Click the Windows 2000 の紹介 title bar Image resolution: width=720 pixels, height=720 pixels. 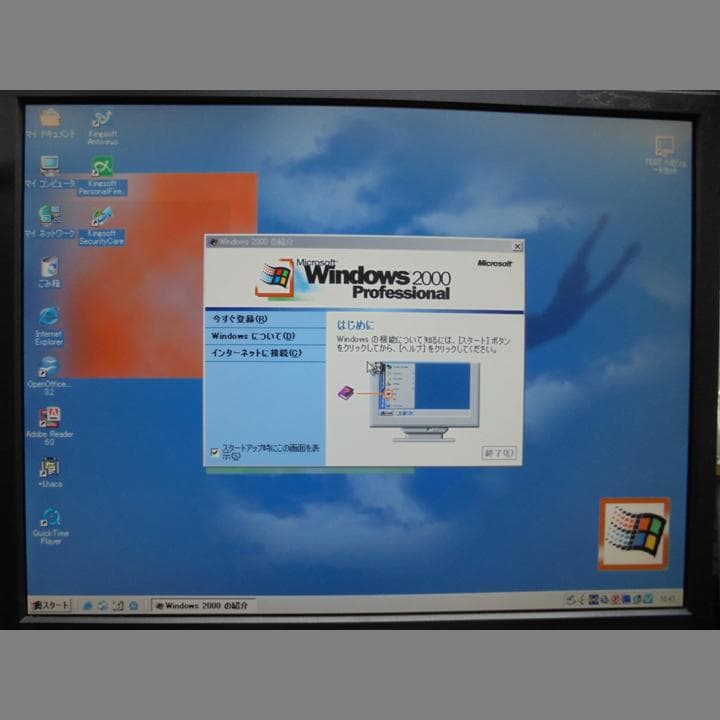point(364,243)
